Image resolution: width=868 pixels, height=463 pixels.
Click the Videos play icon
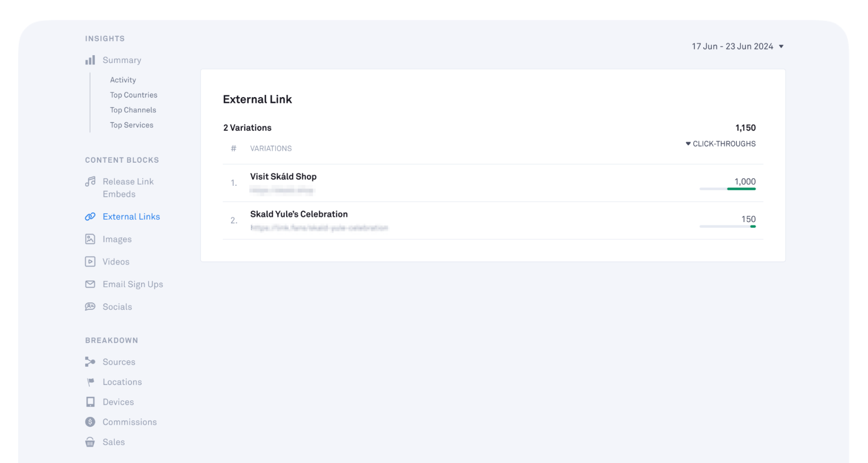click(90, 262)
